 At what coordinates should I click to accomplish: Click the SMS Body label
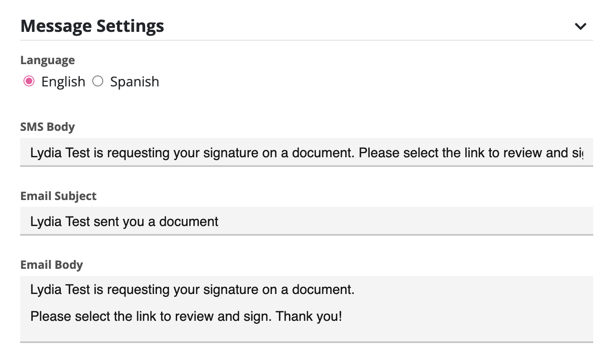pos(47,127)
